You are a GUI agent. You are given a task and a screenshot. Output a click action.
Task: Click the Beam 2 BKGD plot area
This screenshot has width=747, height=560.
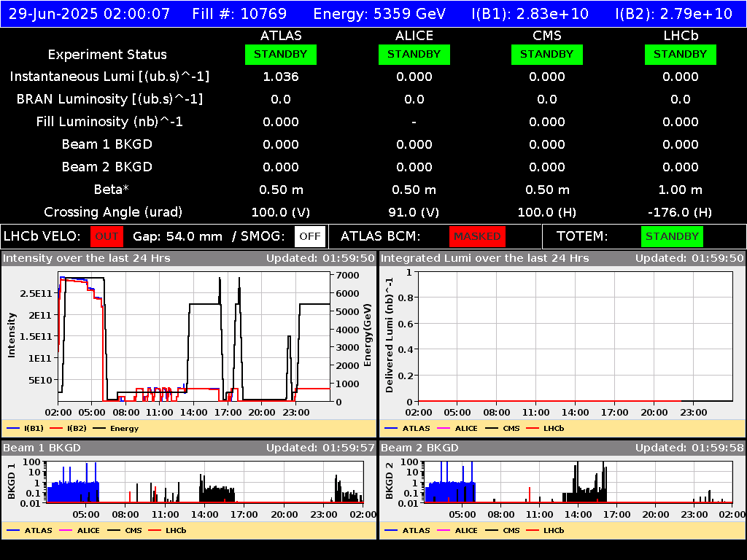(578, 482)
